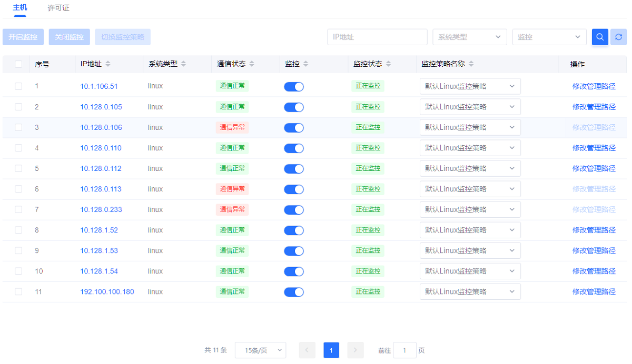Open the 监控 filter dropdown
Viewport: 632px width, 364px height.
click(x=549, y=37)
